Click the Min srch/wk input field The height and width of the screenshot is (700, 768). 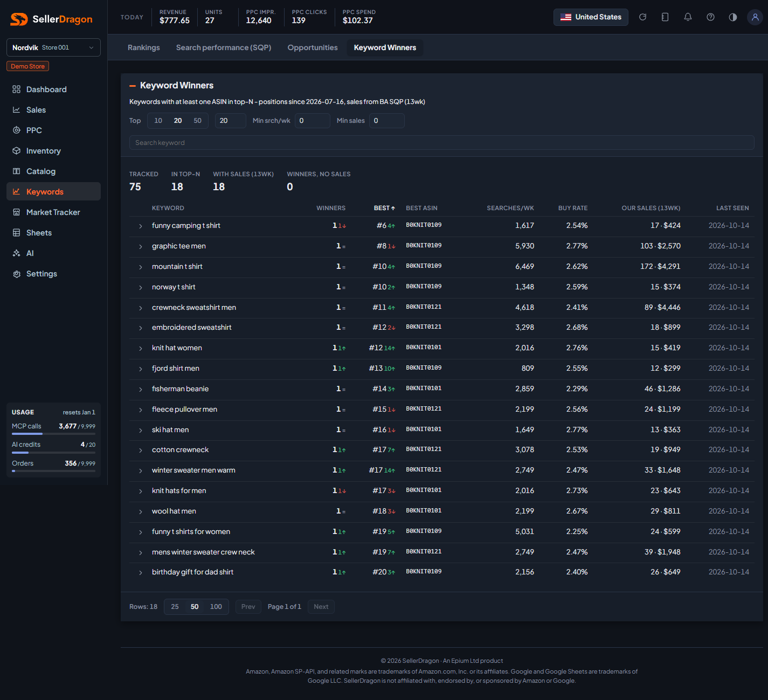313,121
